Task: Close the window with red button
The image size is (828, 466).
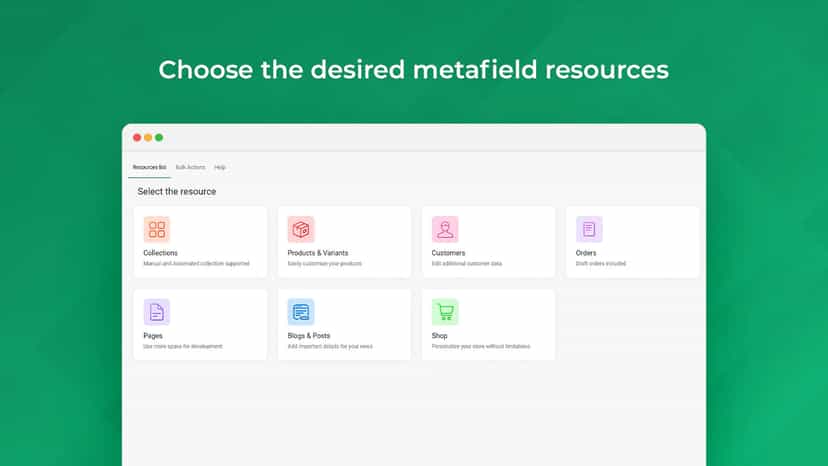Action: click(137, 137)
